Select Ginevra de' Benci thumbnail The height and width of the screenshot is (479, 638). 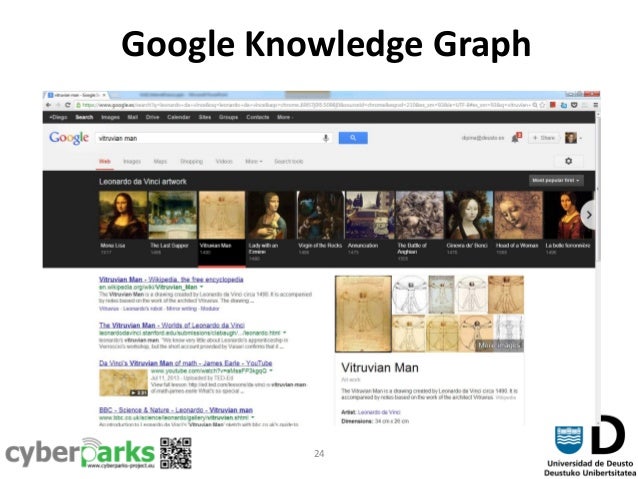tap(469, 215)
